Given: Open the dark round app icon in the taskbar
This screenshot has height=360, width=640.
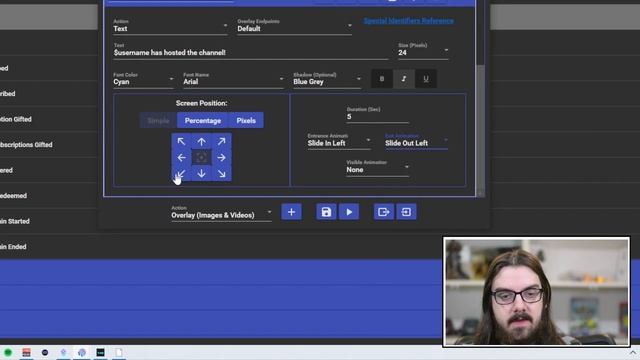Looking at the screenshot, I should click(45, 352).
